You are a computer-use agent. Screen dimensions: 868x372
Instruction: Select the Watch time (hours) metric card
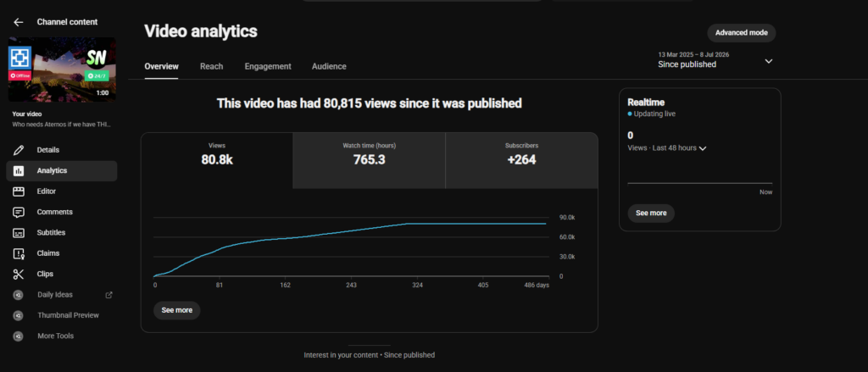pos(370,160)
